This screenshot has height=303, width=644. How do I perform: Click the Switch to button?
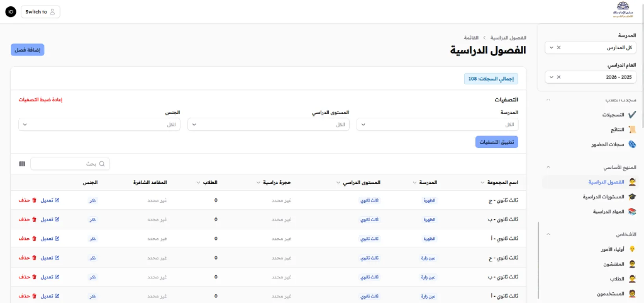40,12
